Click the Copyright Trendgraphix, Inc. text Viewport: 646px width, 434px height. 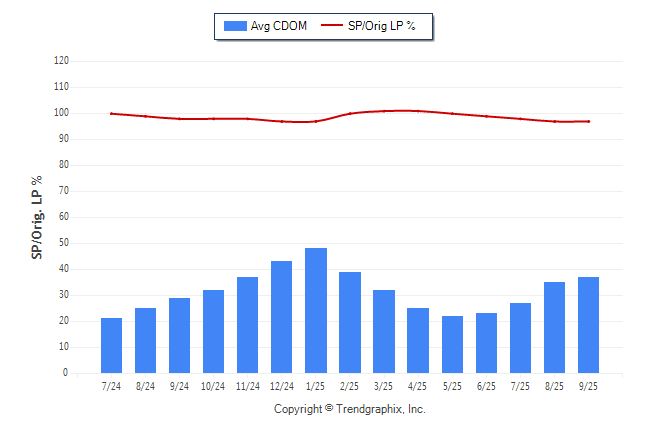350,409
